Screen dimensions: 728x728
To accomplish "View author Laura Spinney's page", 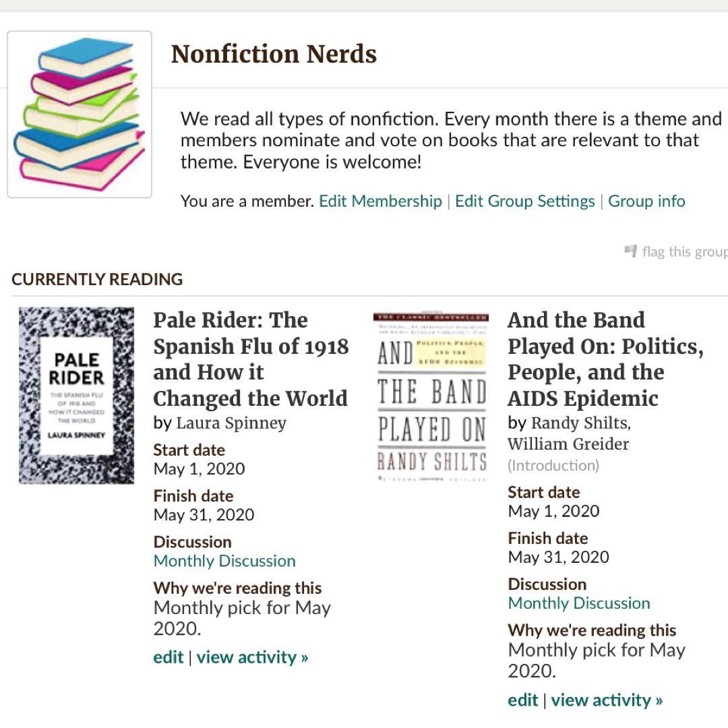I will tap(231, 423).
